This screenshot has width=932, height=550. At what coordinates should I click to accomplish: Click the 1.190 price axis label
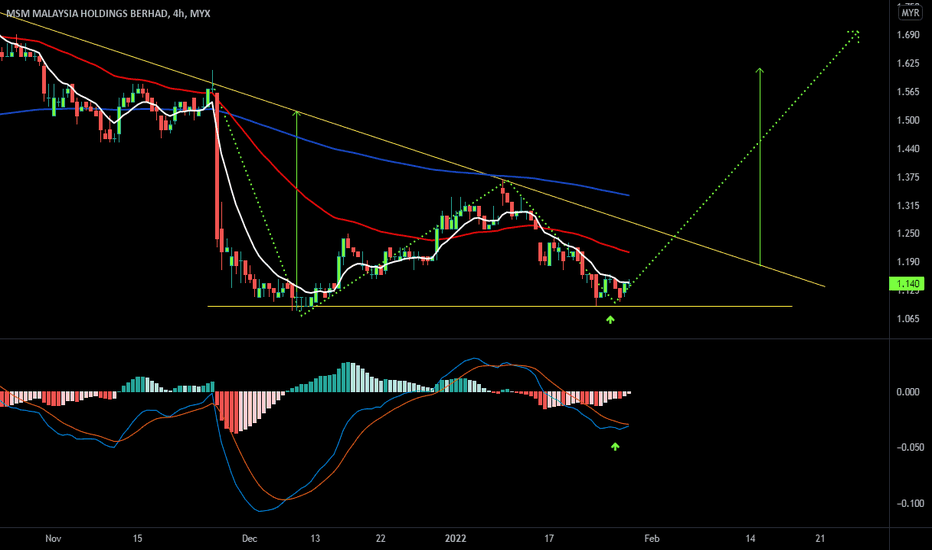tap(908, 262)
